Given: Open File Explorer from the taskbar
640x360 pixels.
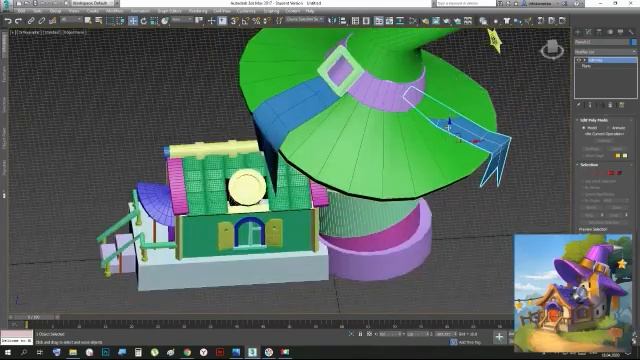Looking at the screenshot, I should pyautogui.click(x=73, y=352).
